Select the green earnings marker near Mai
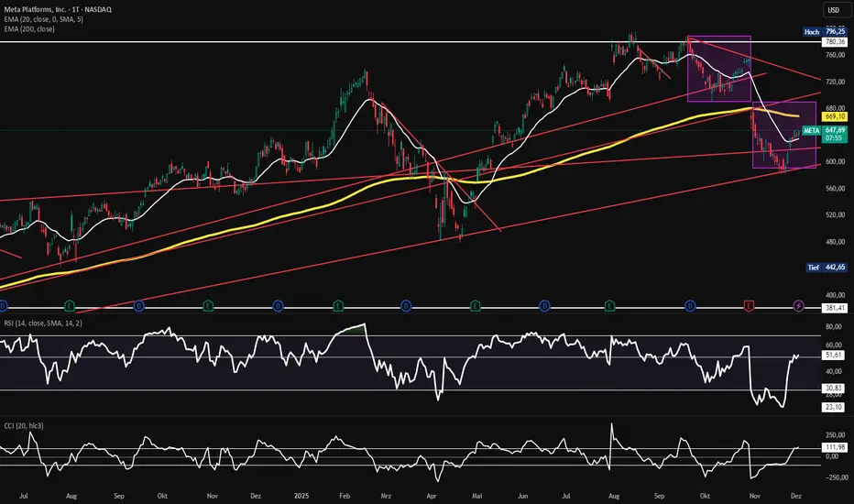Viewport: 854px width, 504px height. point(475,306)
